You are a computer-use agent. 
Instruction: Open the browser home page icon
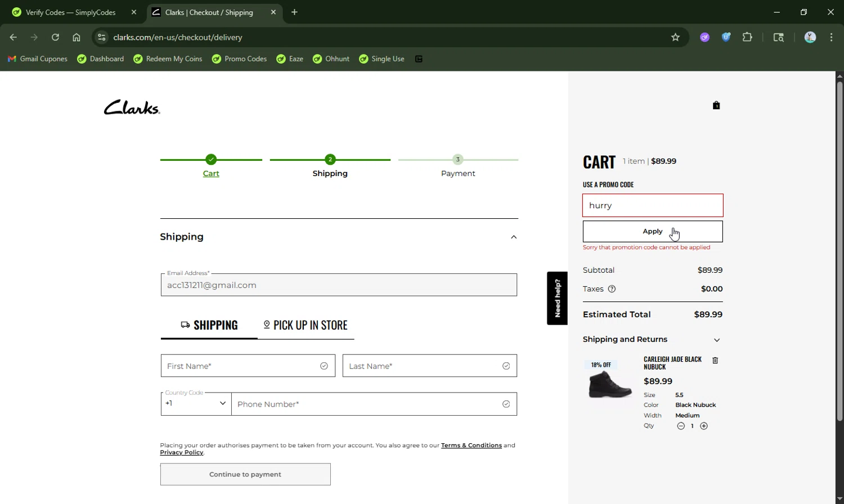click(77, 37)
